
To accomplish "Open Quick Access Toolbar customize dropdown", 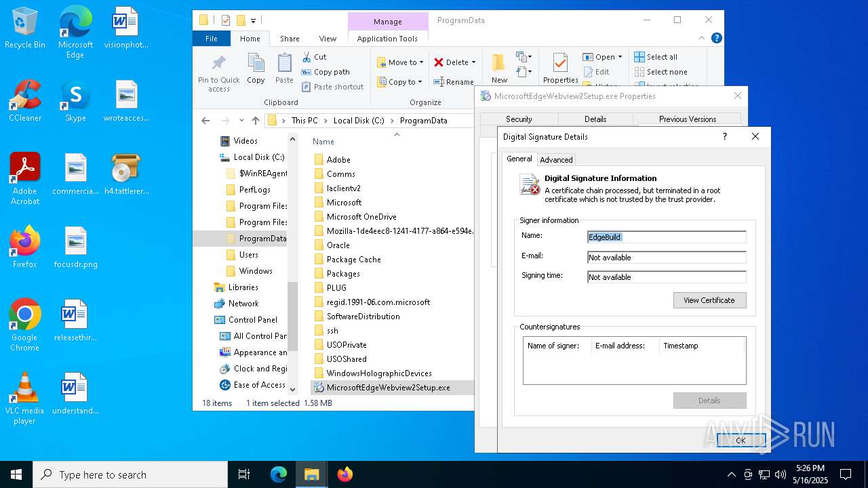I will click(x=254, y=21).
